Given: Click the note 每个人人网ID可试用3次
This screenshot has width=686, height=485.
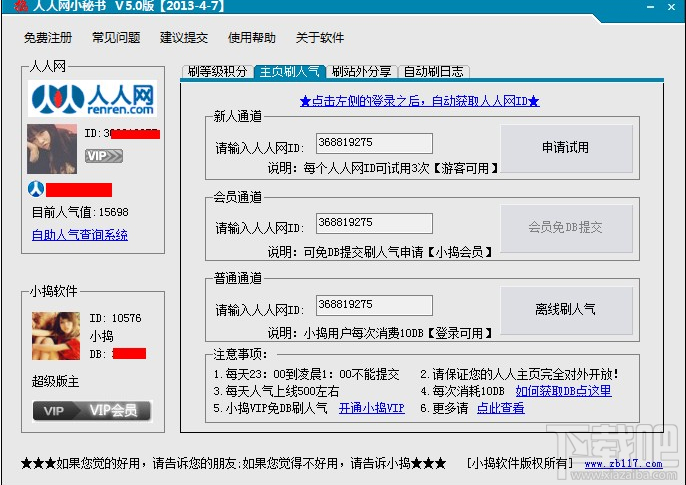Looking at the screenshot, I should tap(383, 168).
